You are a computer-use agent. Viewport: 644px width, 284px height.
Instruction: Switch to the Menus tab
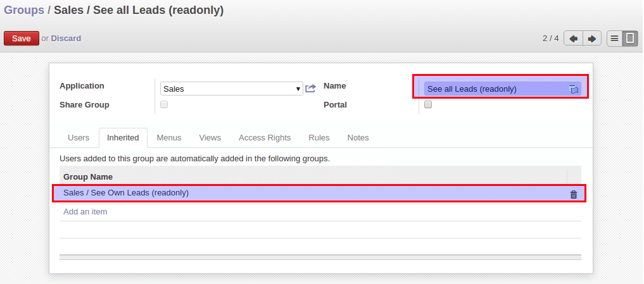click(x=169, y=138)
